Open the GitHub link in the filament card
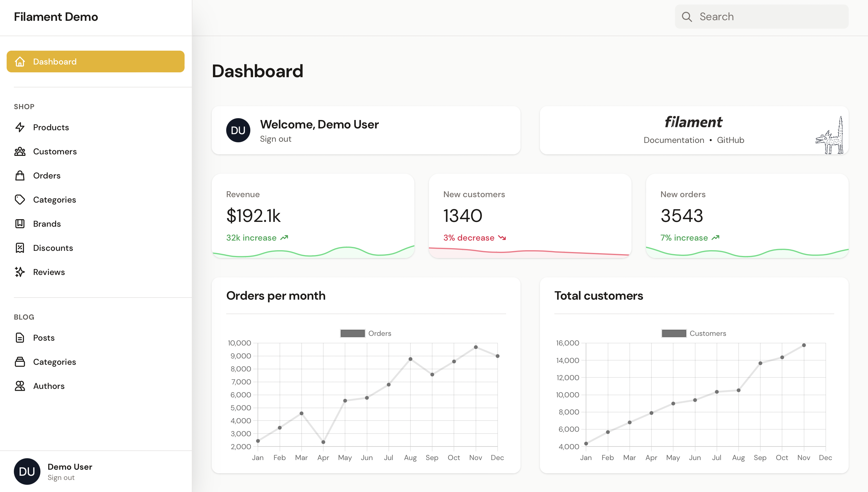 coord(730,140)
